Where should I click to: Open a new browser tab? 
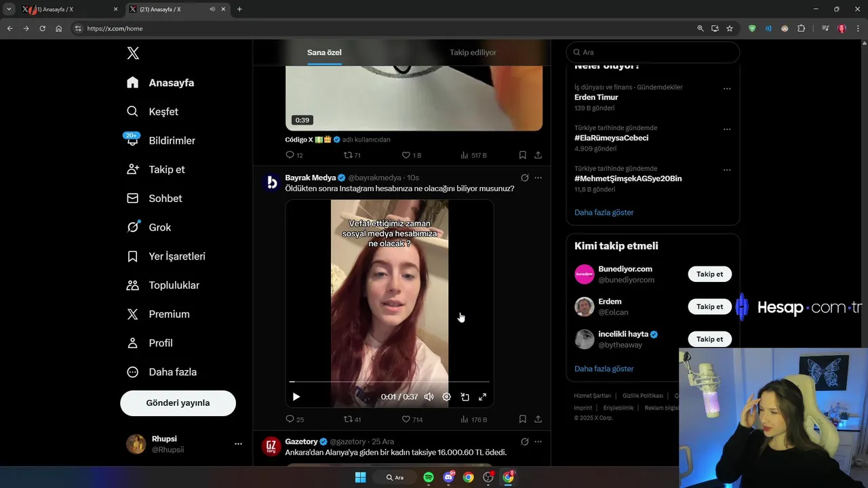239,9
